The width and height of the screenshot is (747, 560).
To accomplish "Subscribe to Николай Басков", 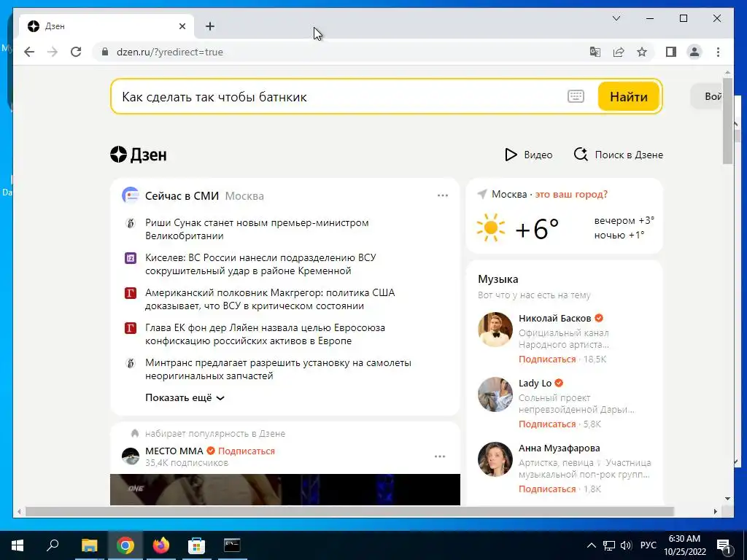I will [547, 359].
